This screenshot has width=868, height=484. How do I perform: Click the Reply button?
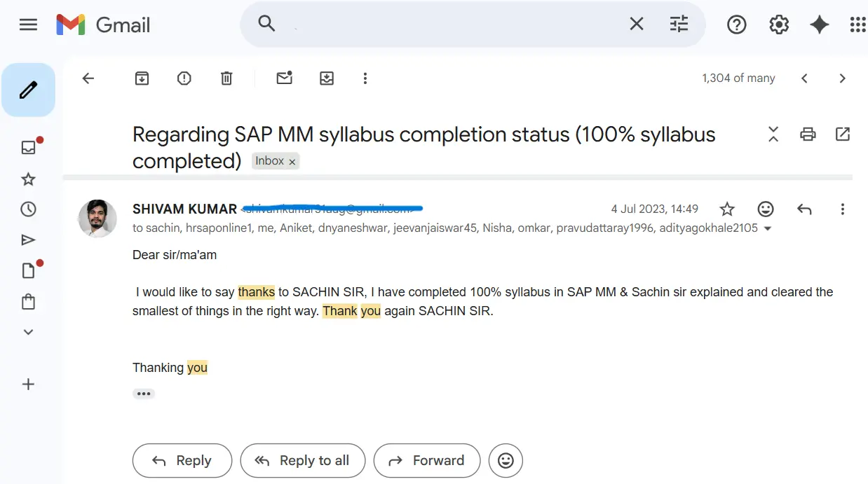click(x=182, y=460)
